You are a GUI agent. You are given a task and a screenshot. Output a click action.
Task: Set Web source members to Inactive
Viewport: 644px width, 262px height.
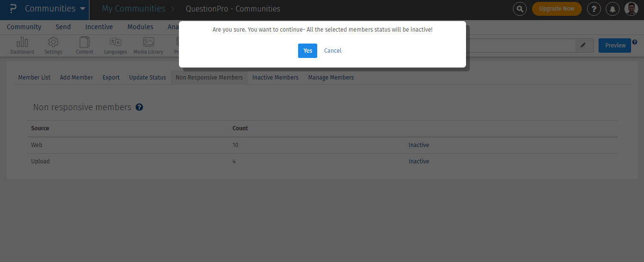pyautogui.click(x=419, y=145)
